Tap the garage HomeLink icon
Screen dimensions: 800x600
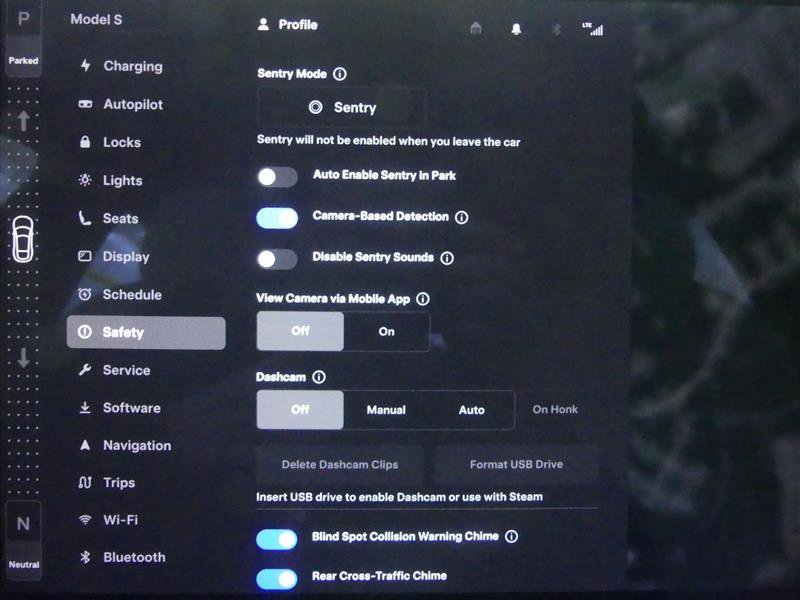[x=476, y=28]
